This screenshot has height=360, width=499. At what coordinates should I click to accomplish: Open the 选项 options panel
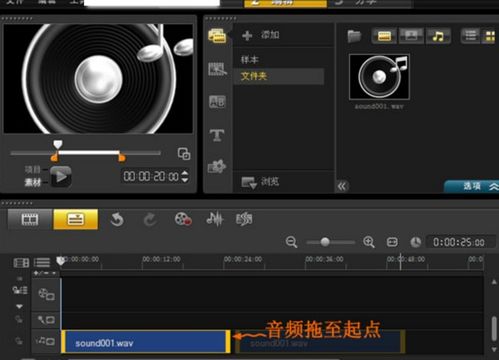pos(472,186)
